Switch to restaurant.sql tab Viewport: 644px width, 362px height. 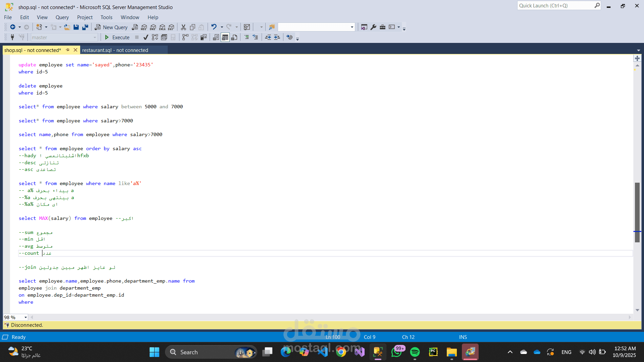tap(115, 50)
